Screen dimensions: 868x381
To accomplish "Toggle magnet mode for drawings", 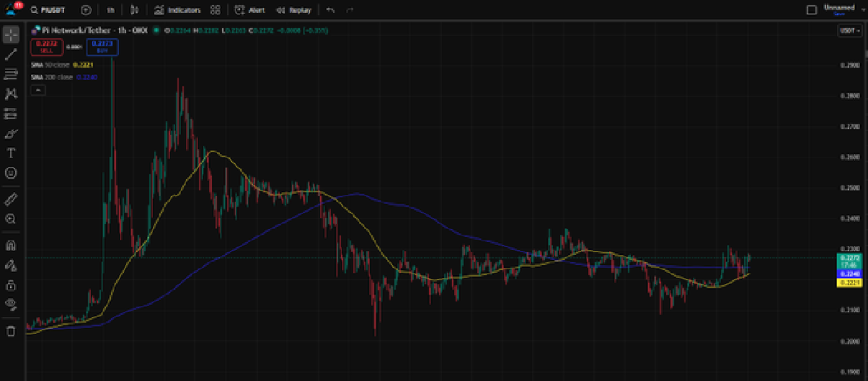I will tap(11, 246).
